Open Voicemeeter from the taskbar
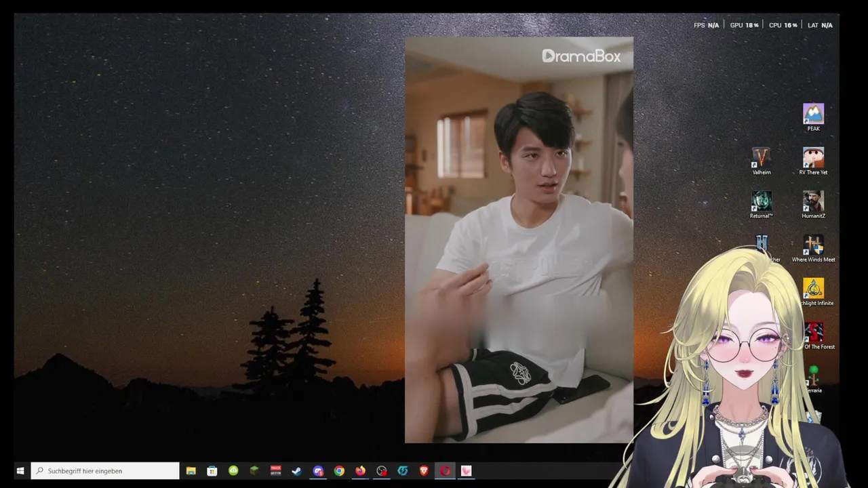Image resolution: width=868 pixels, height=488 pixels. coord(275,471)
